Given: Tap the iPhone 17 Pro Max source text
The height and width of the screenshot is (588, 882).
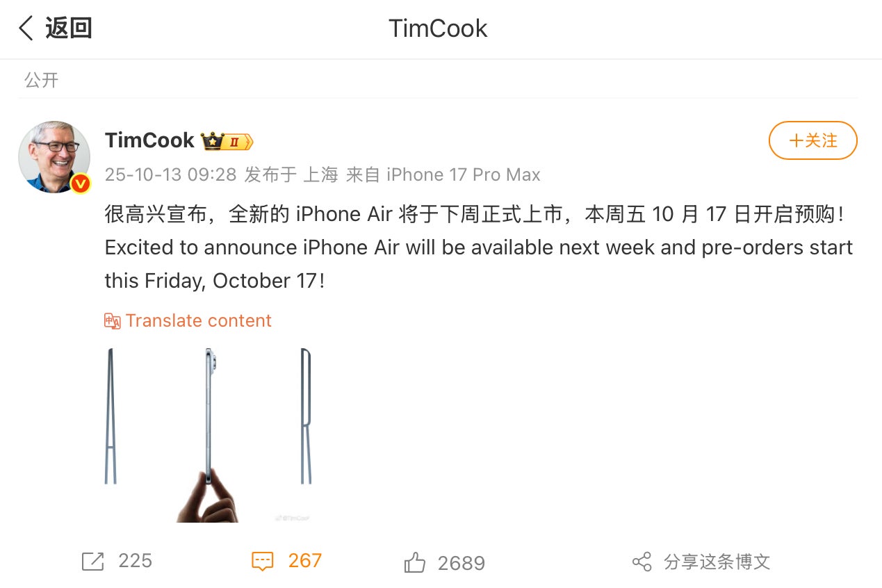Looking at the screenshot, I should coord(464,174).
